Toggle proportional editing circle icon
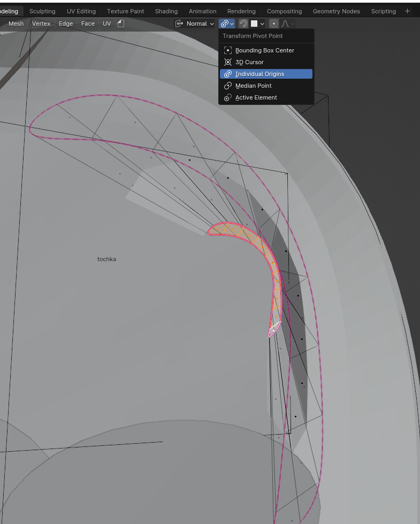Viewport: 420px width, 524px height. click(x=273, y=24)
